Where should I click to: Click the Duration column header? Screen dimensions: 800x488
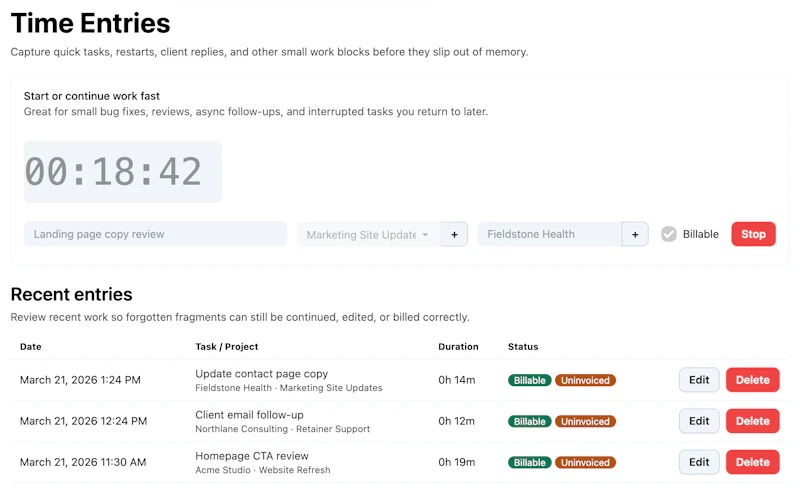[458, 347]
